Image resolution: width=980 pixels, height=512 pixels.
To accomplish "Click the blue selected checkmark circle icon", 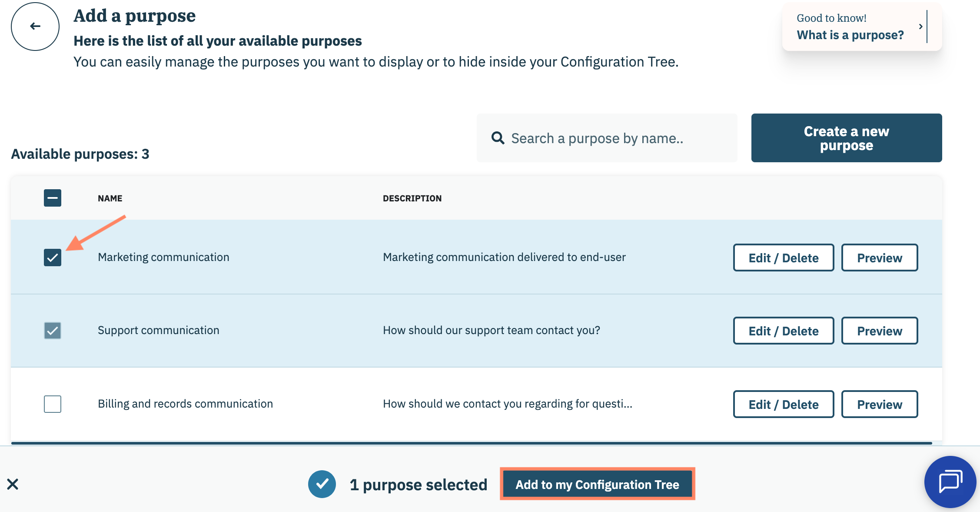I will point(322,484).
